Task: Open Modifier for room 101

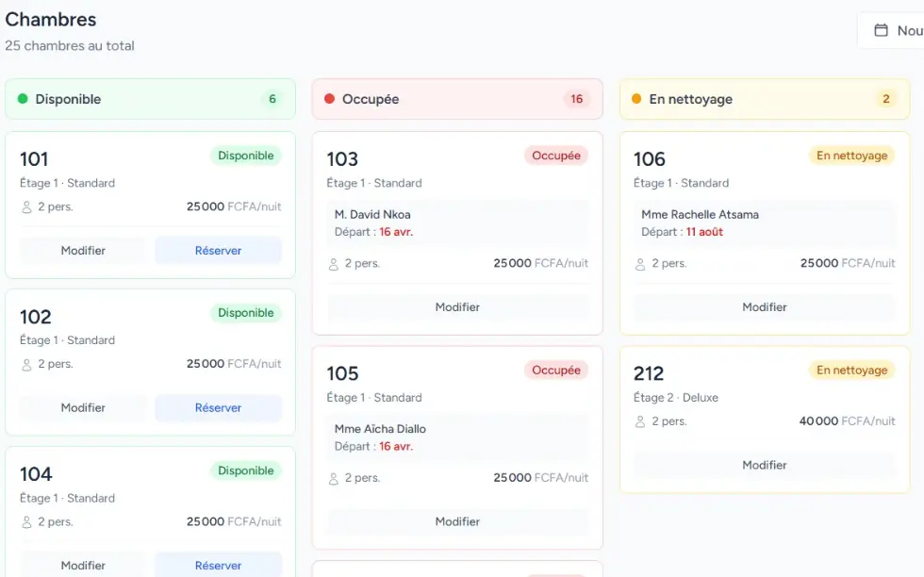Action: [x=83, y=251]
